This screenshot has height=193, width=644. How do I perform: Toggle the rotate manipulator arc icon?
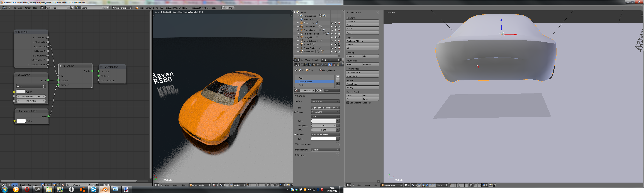click(431, 185)
